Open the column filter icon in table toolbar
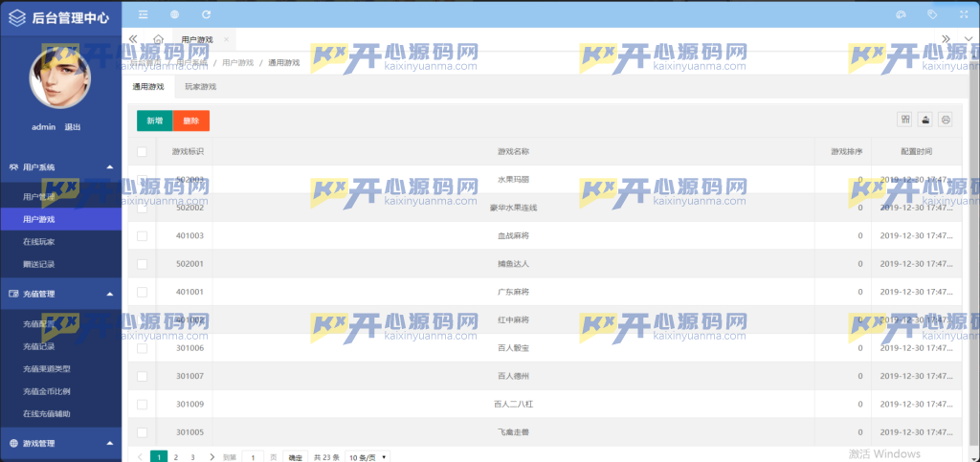Image resolution: width=980 pixels, height=462 pixels. pyautogui.click(x=904, y=120)
